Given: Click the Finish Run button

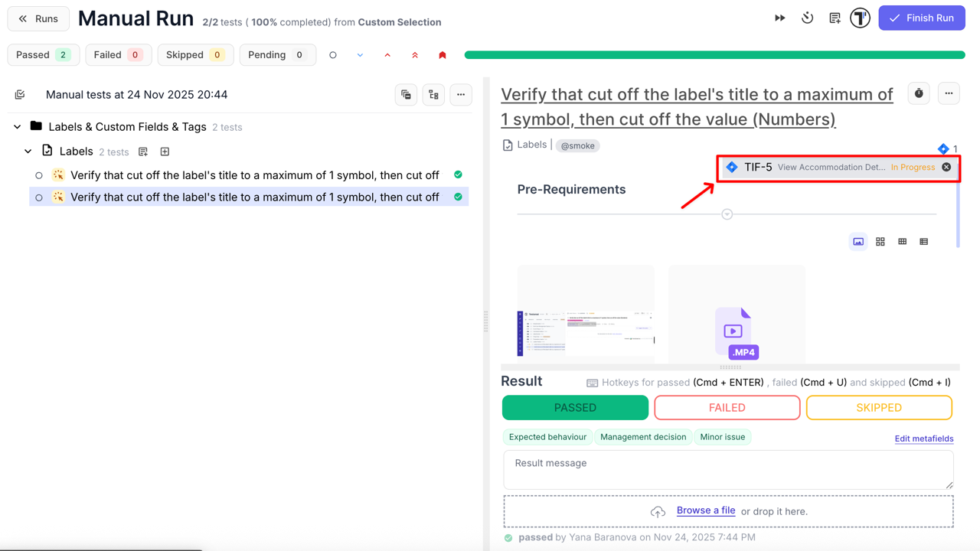Looking at the screenshot, I should (921, 17).
